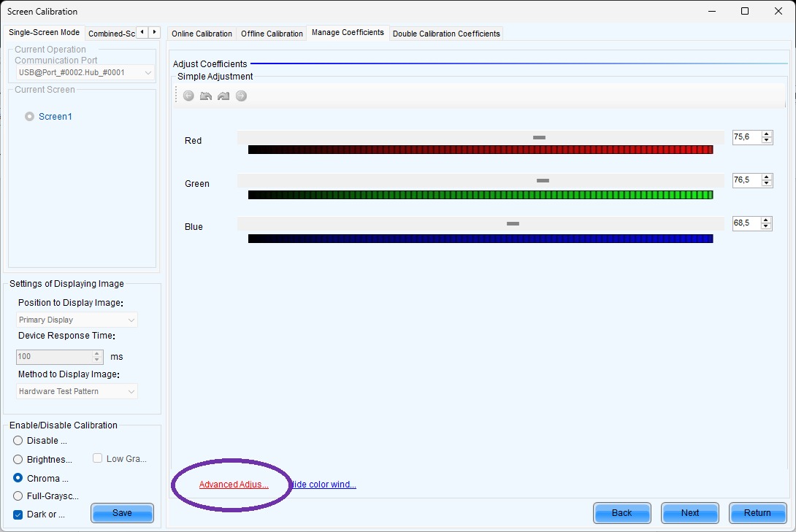Open the Double Calibration Coefficients tab

click(x=446, y=34)
